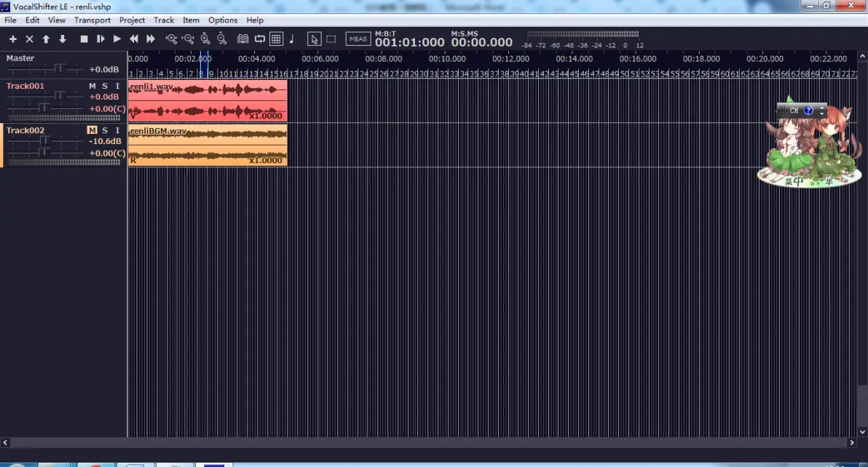Click the vertical scrollbar down arrow
Screen dimensions: 868x467
[x=862, y=432]
